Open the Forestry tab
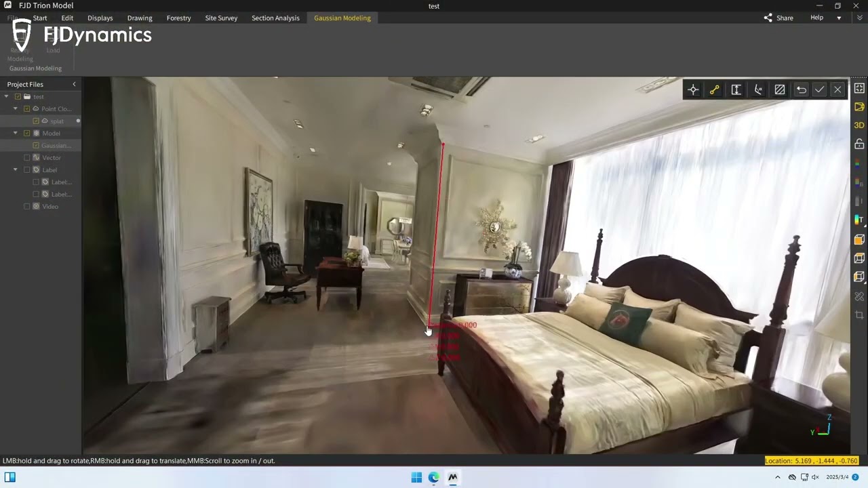Screen dimensions: 868x488 179,18
